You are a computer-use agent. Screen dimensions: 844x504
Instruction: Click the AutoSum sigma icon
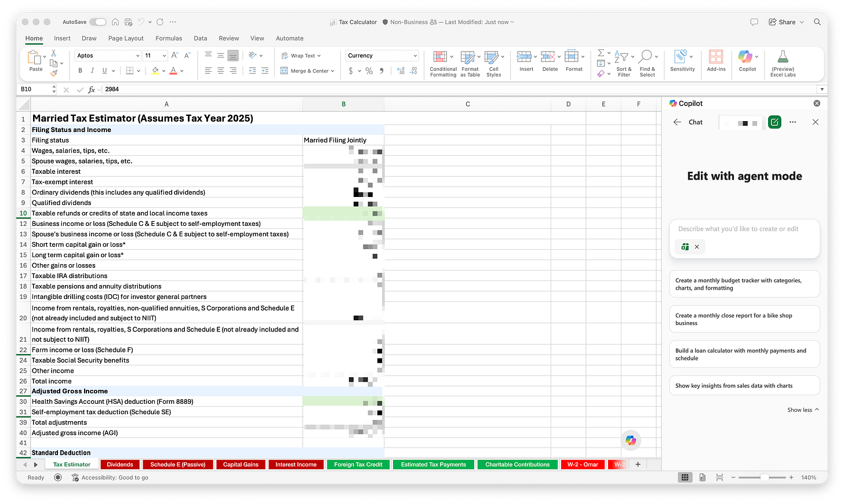coord(601,53)
